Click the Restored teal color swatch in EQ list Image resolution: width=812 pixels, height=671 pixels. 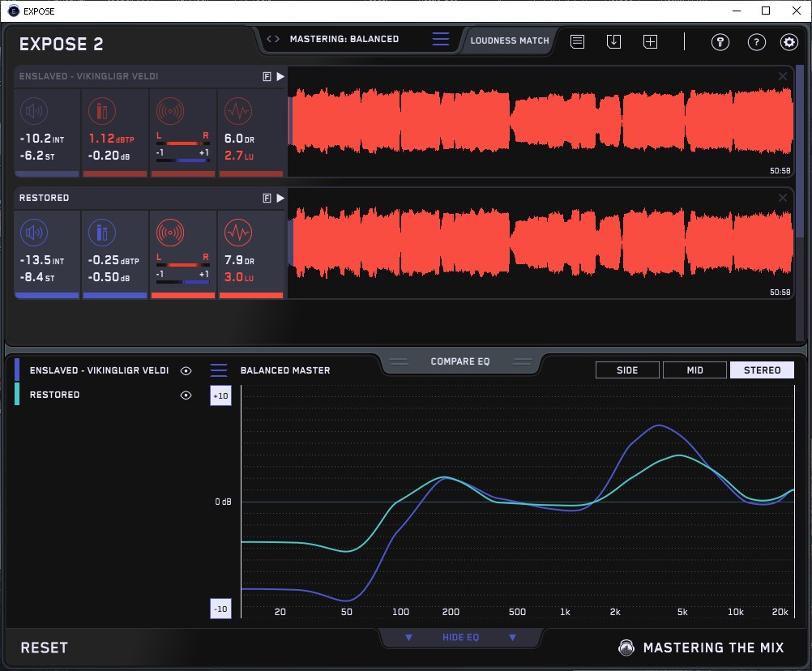click(x=17, y=394)
